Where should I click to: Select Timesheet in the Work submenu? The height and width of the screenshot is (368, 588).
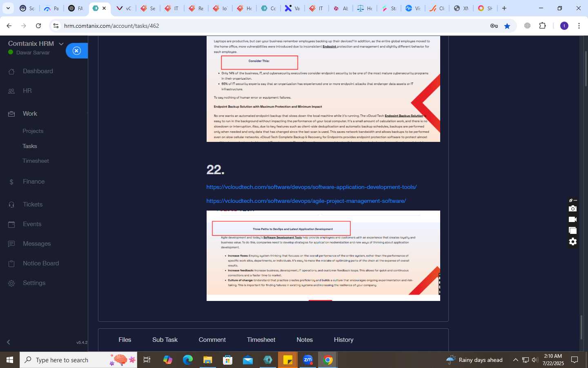point(36,161)
